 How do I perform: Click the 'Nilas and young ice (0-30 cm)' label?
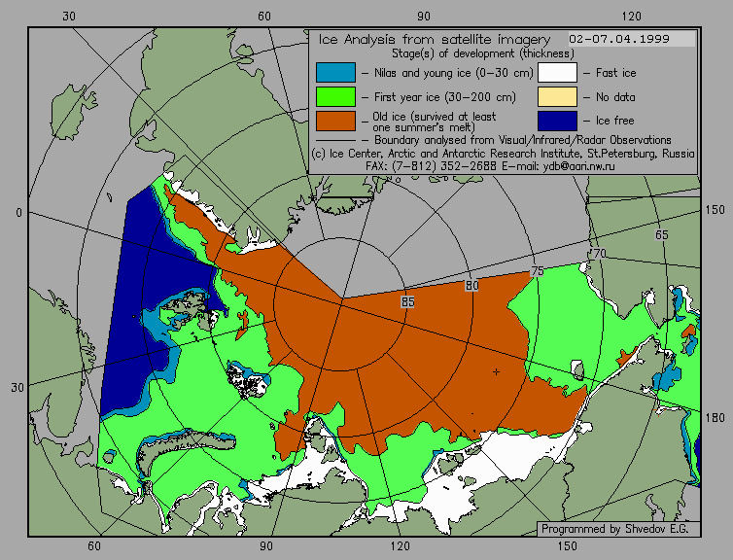pyautogui.click(x=453, y=73)
